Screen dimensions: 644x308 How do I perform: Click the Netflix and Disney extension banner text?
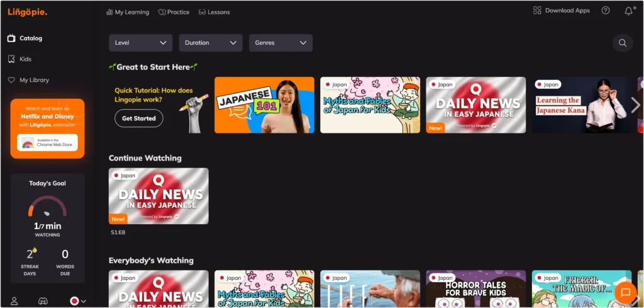coord(47,117)
